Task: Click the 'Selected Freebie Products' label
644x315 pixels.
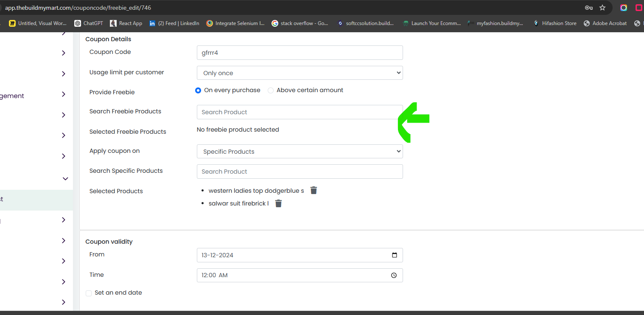Action: pyautogui.click(x=128, y=132)
